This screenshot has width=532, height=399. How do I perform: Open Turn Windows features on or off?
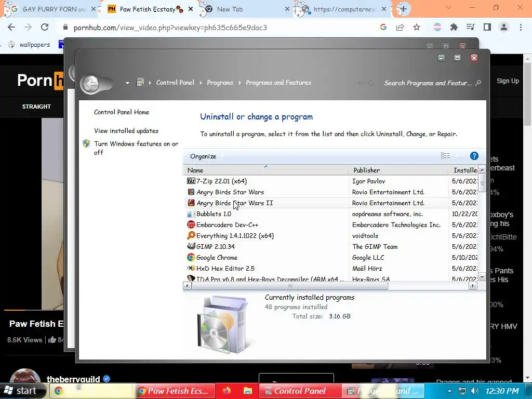pyautogui.click(x=136, y=148)
